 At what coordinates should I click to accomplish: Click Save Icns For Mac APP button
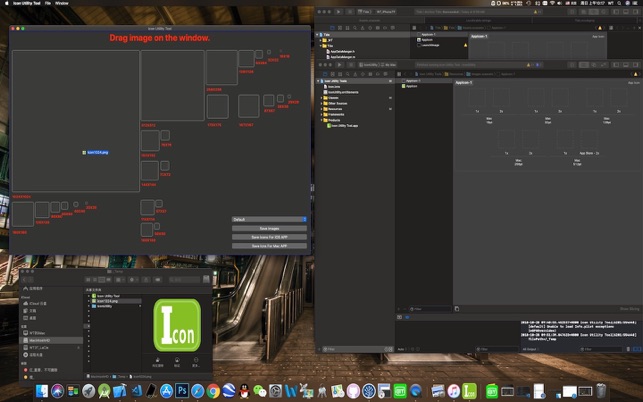[x=268, y=245]
